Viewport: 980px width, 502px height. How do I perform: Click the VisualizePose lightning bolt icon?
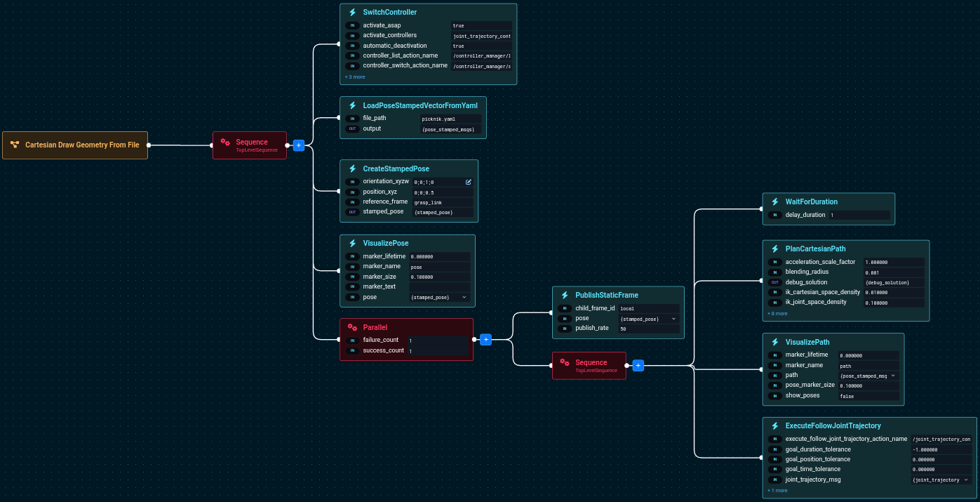[x=353, y=243]
